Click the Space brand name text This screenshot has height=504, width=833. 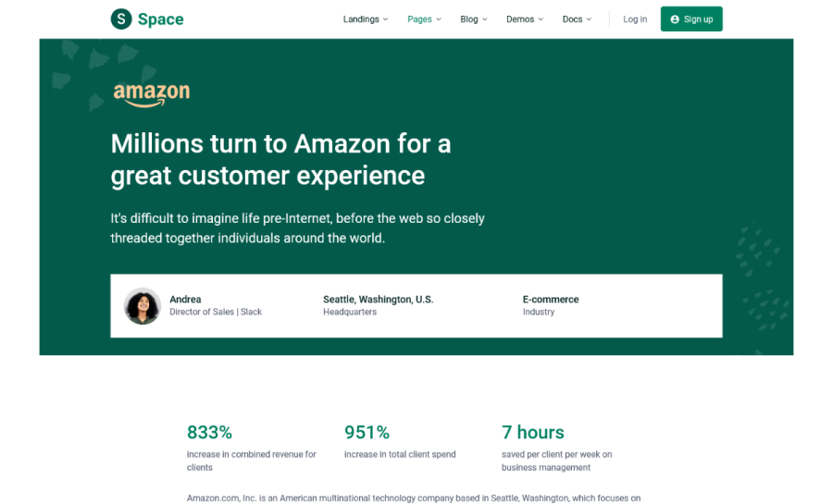pyautogui.click(x=161, y=19)
